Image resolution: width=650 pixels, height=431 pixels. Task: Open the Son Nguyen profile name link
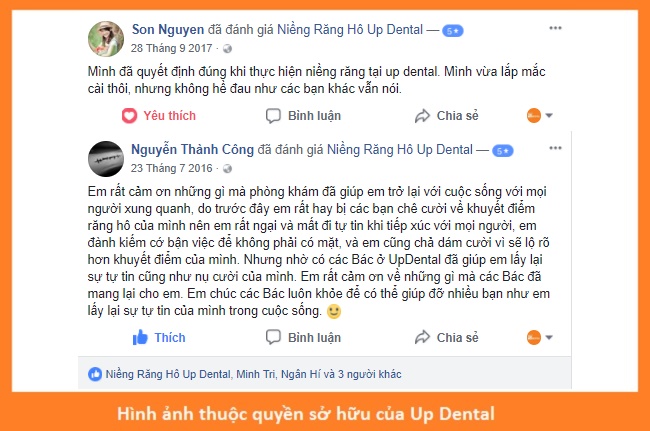tap(168, 29)
